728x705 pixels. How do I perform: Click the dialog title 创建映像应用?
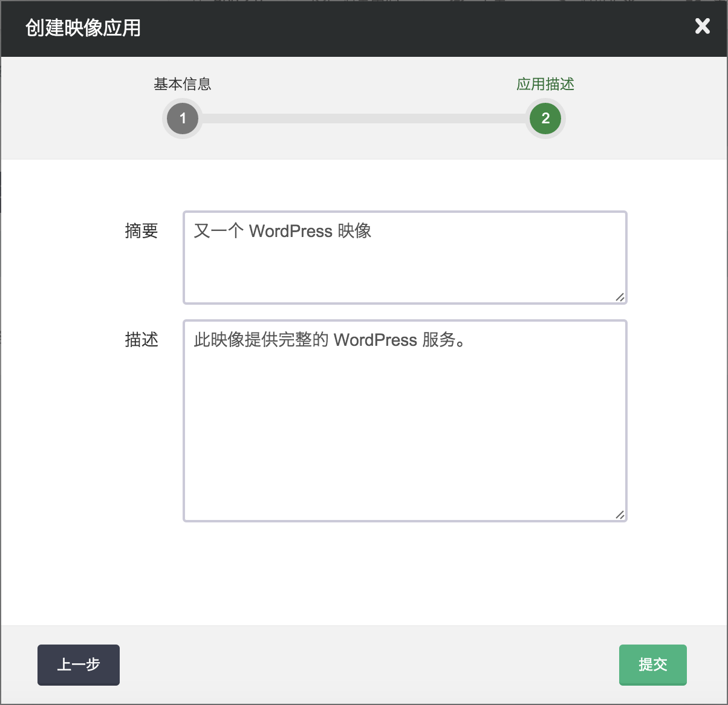pos(82,28)
